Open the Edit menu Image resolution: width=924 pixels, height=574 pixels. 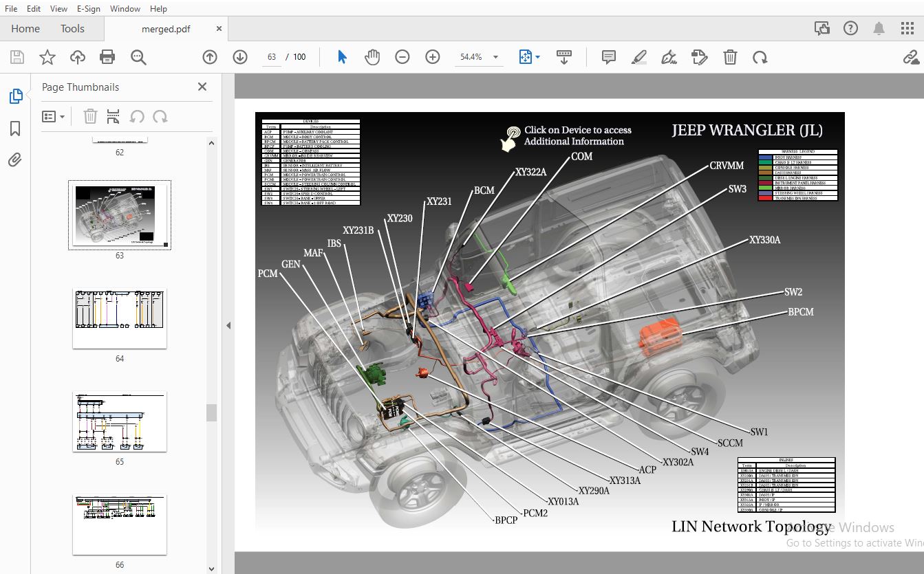point(34,9)
